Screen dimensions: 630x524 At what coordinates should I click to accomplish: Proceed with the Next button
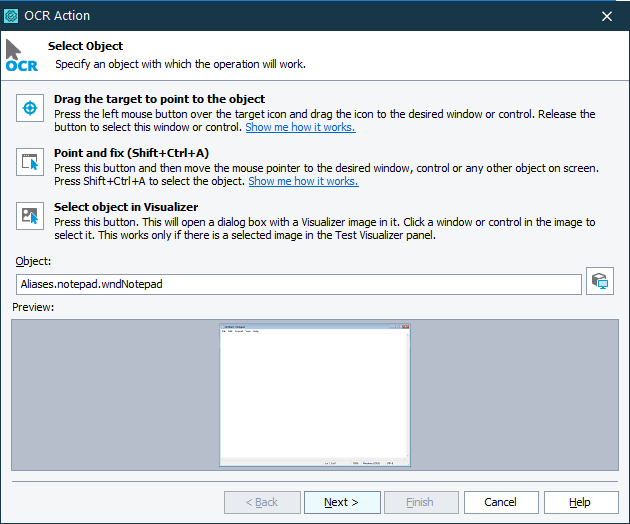pyautogui.click(x=342, y=502)
